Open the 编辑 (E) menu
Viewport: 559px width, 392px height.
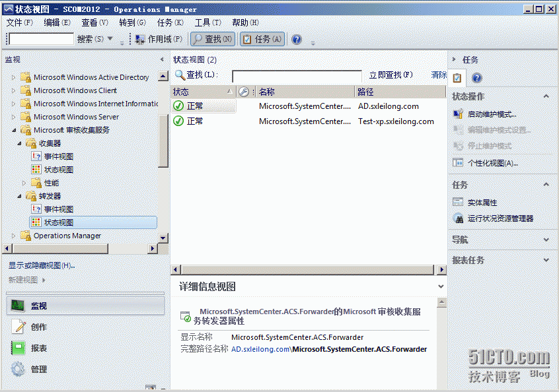click(57, 23)
